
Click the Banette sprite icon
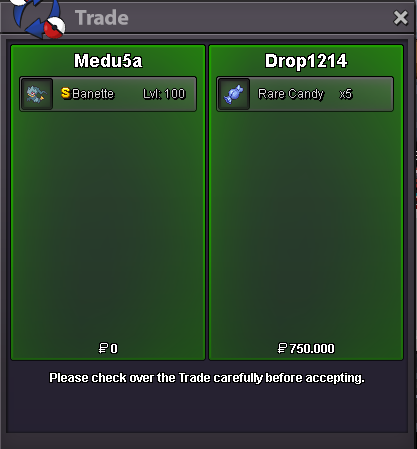click(36, 94)
